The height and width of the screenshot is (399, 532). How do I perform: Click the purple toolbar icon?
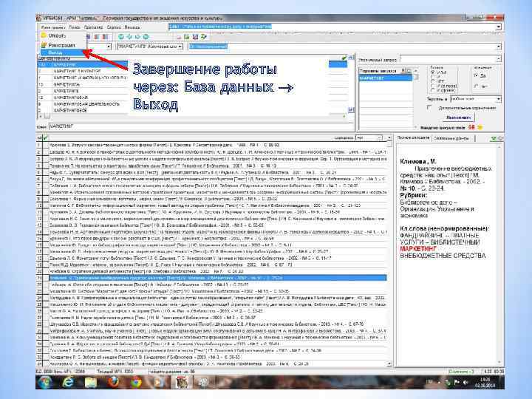(x=195, y=37)
